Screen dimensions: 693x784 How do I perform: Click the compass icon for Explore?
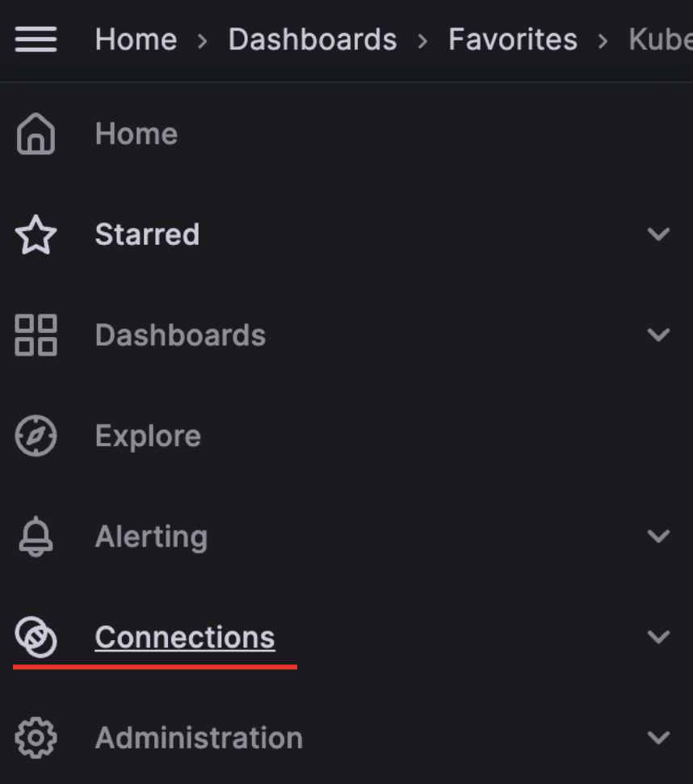coord(36,436)
